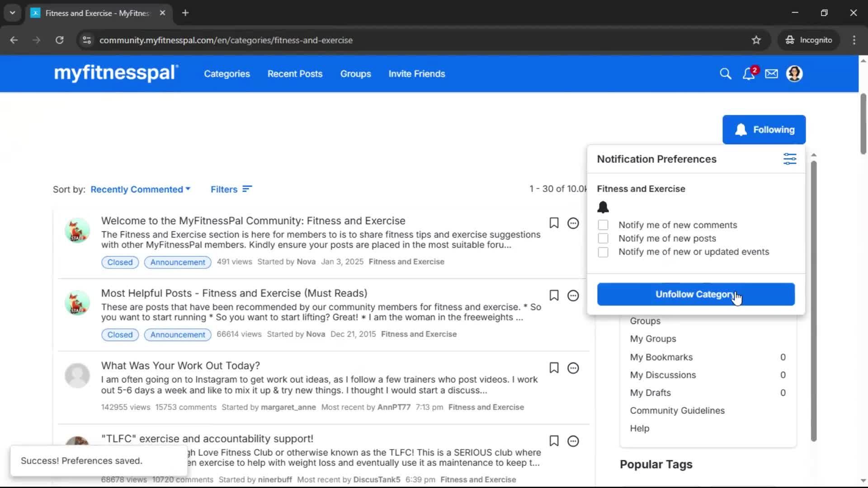Click the address bar URL field

tap(416, 40)
